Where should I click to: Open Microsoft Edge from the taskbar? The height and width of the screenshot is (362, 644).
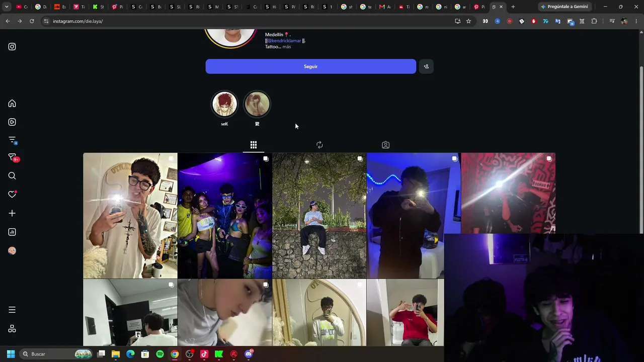pyautogui.click(x=130, y=354)
